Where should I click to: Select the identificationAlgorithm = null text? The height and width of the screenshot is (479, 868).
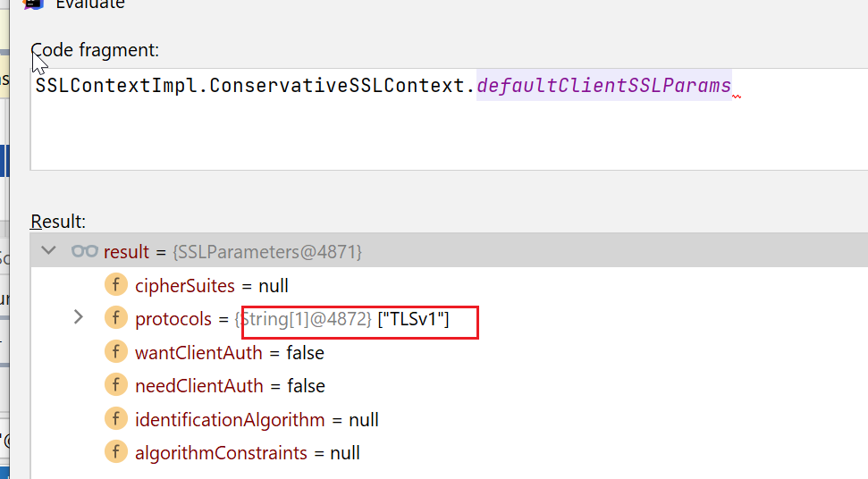click(257, 419)
